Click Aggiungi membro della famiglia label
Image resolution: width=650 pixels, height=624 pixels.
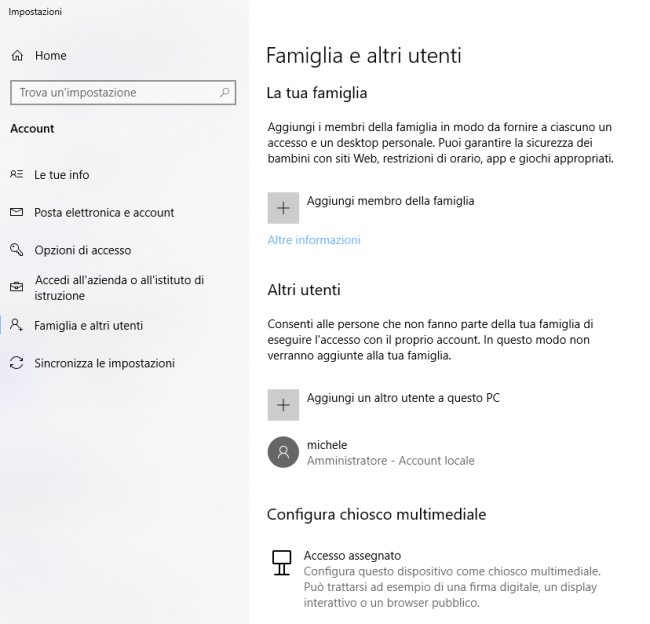click(390, 201)
